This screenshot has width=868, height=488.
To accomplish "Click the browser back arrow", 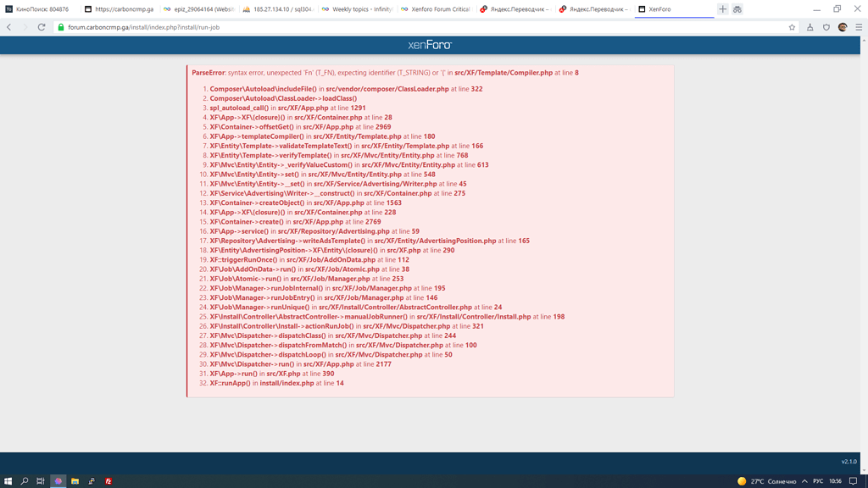I will [x=9, y=27].
